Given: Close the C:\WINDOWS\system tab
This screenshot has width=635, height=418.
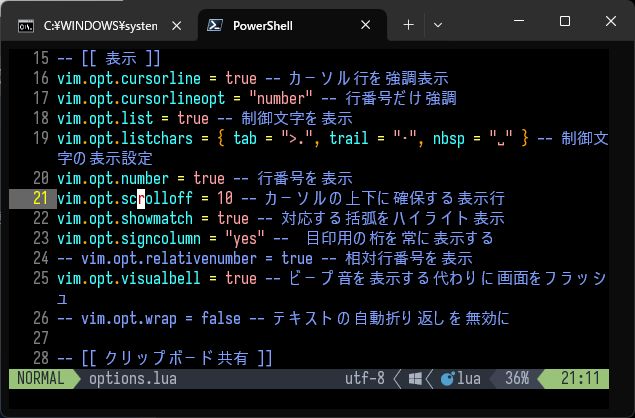Looking at the screenshot, I should pos(179,25).
